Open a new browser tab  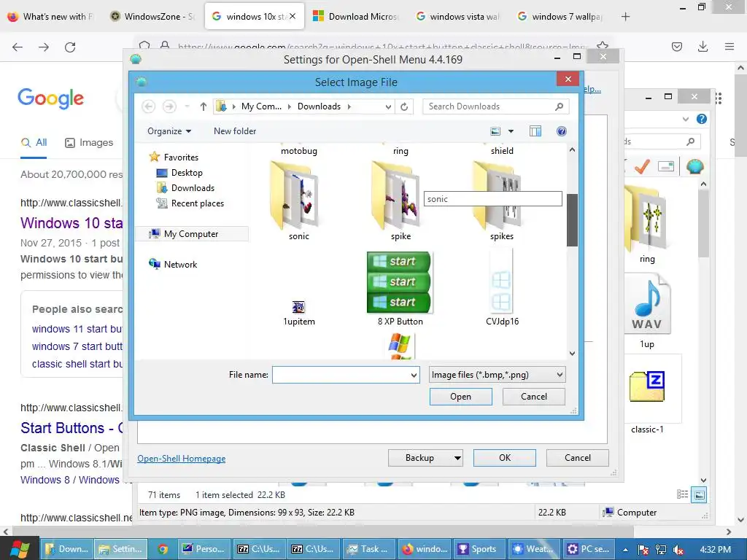tap(625, 17)
